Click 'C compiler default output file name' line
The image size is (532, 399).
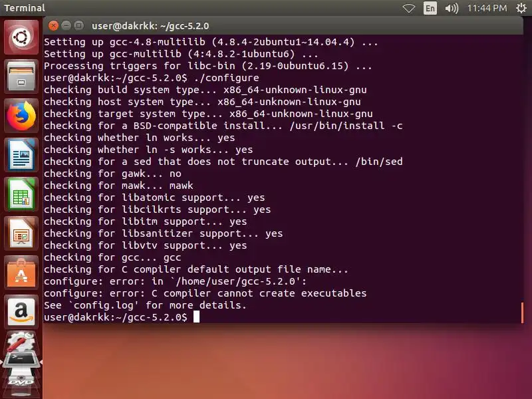(196, 269)
